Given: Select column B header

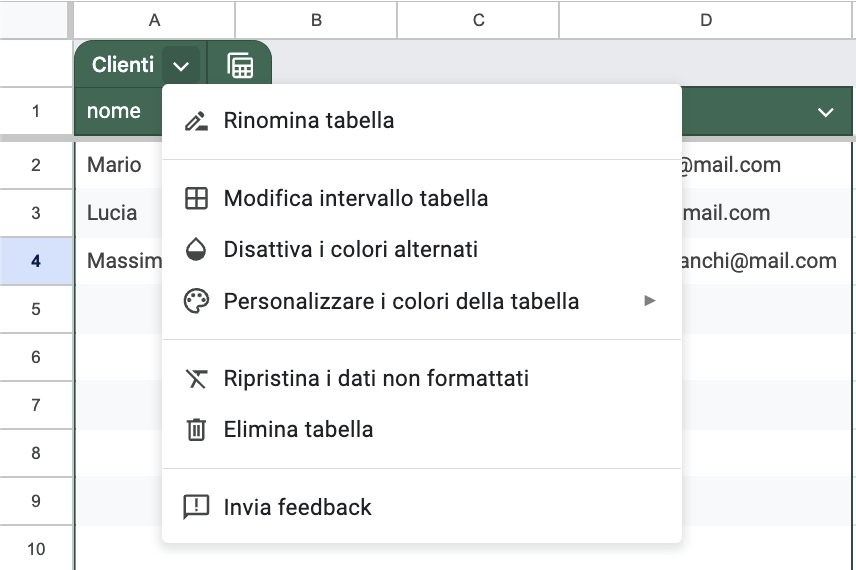Looking at the screenshot, I should tap(316, 20).
